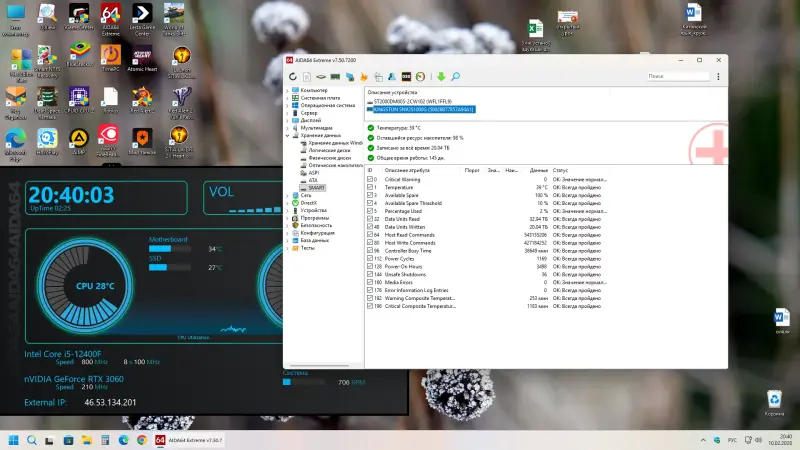Image resolution: width=800 pixels, height=450 pixels.
Task: Open the blue monitor diagnostics toolbar icon
Action: 350,77
